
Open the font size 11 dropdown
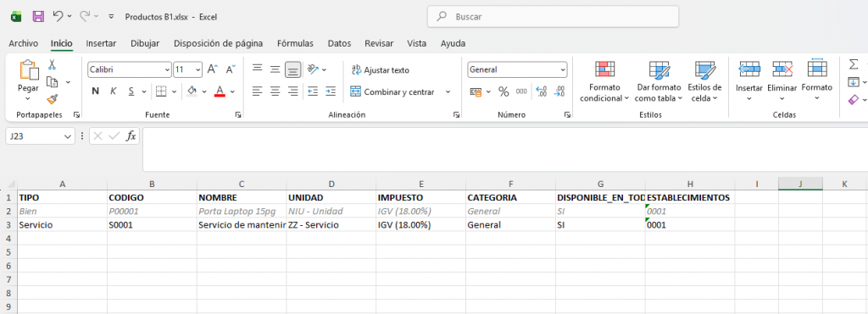coord(198,70)
